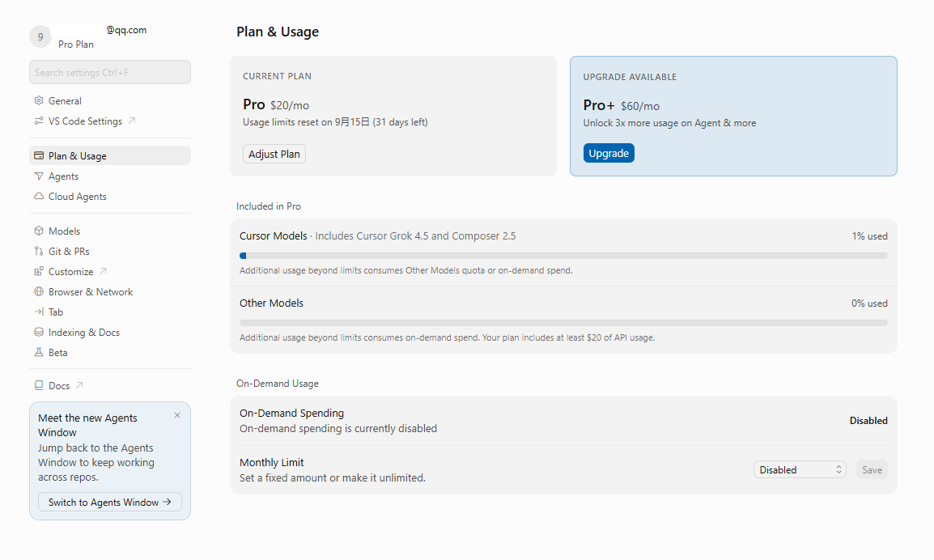Viewport: 934px width, 560px height.
Task: Click the Models cube icon
Action: pos(39,231)
